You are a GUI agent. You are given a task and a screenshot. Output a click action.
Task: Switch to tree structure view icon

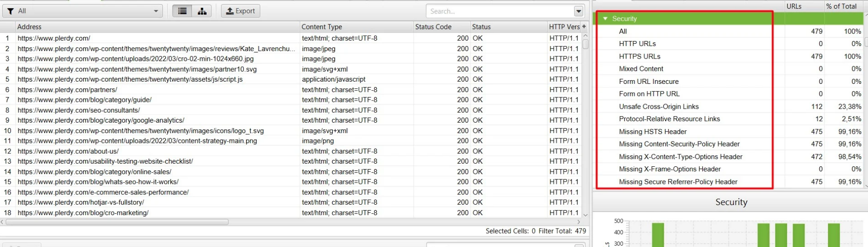[202, 11]
